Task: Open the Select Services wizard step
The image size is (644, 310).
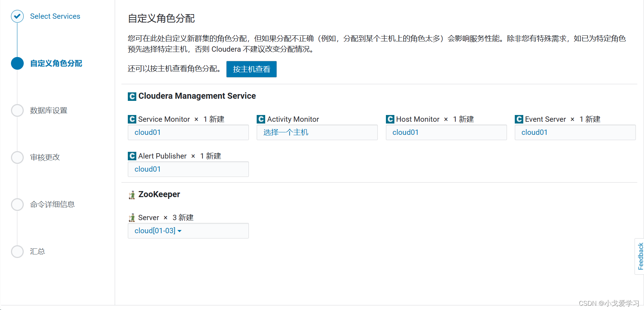Action: coord(55,16)
